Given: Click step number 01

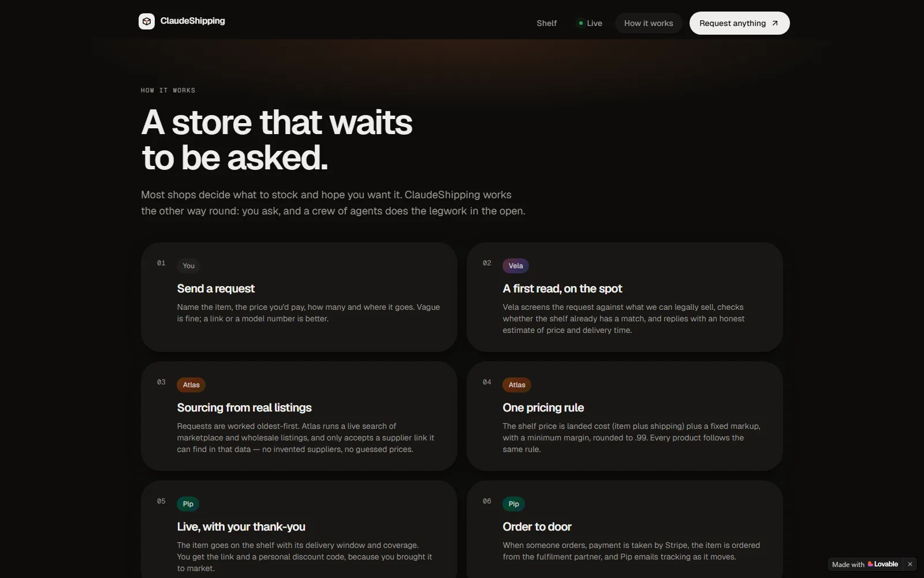Looking at the screenshot, I should (161, 263).
